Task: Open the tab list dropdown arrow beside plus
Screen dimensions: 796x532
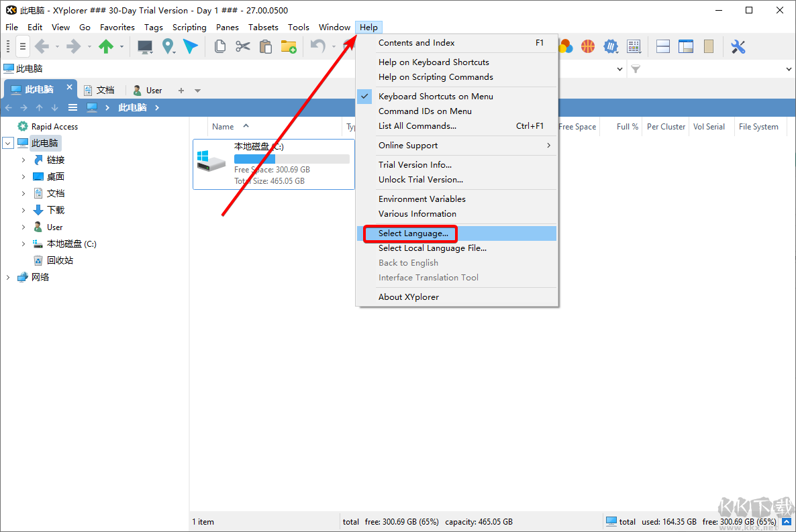Action: (x=197, y=91)
